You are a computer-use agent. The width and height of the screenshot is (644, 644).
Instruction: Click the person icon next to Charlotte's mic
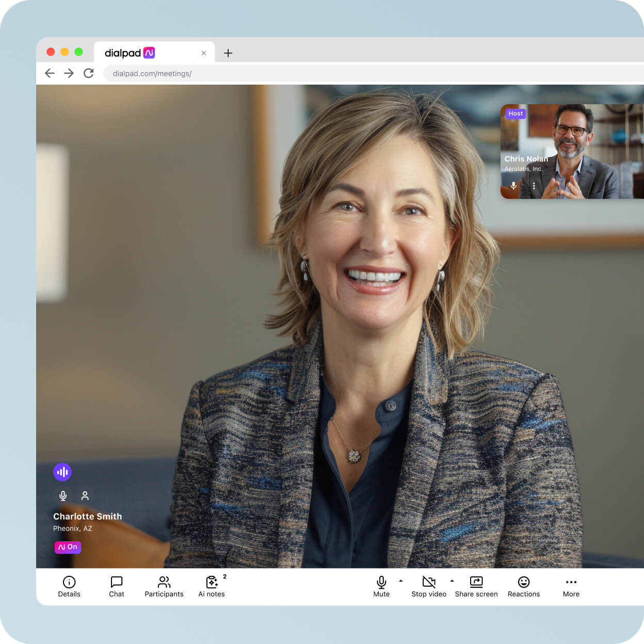click(85, 495)
